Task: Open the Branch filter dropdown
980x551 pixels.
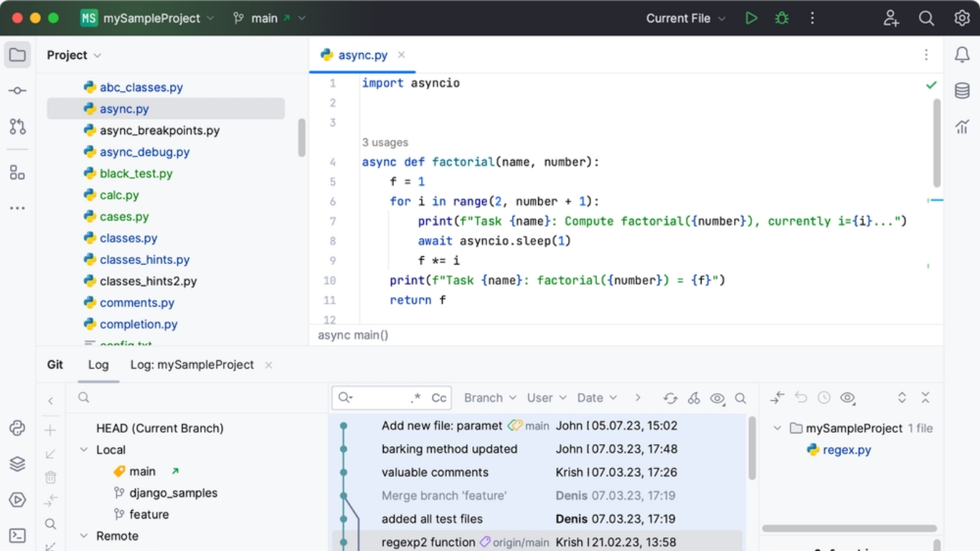Action: pos(489,397)
